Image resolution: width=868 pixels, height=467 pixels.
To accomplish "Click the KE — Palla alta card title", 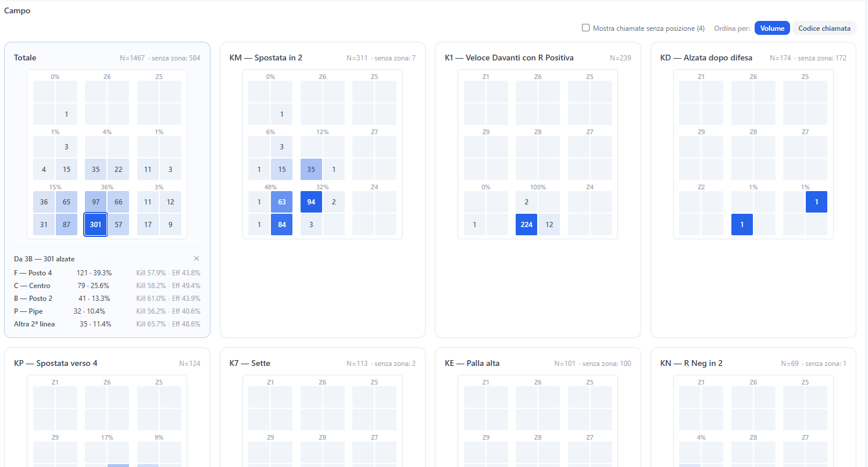I will click(472, 363).
